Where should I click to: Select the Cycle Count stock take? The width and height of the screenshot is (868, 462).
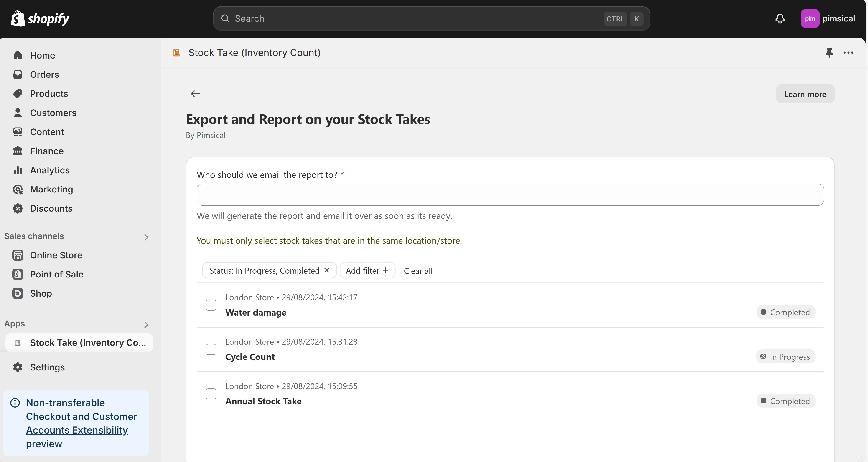[211, 349]
